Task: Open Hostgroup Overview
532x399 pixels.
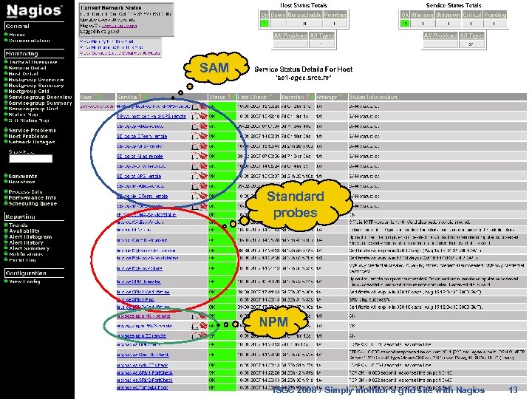Action: (x=36, y=80)
